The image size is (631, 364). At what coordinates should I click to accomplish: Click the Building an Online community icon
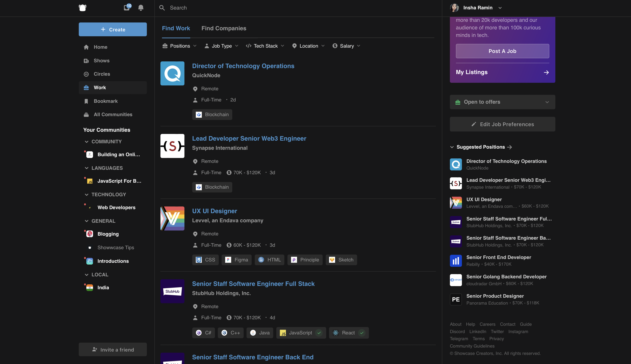pyautogui.click(x=89, y=154)
